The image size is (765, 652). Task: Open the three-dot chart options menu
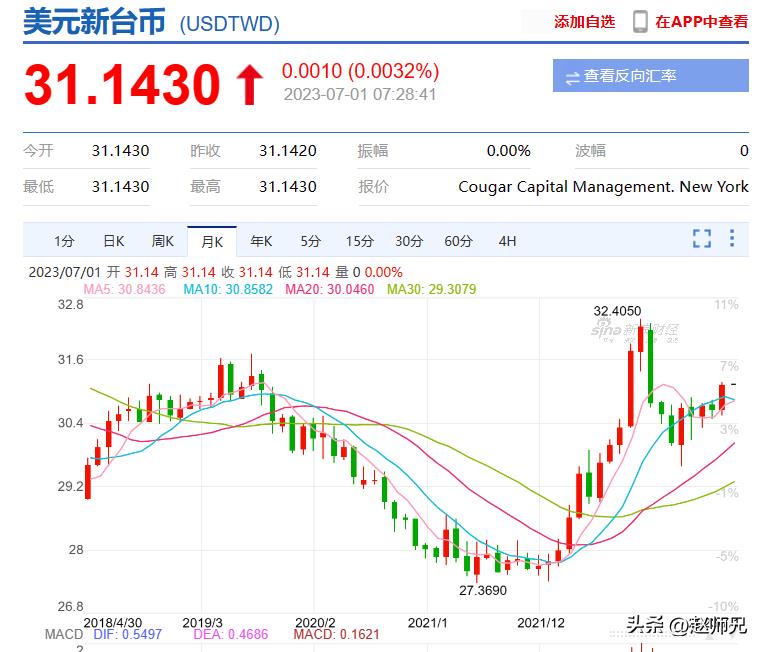732,239
